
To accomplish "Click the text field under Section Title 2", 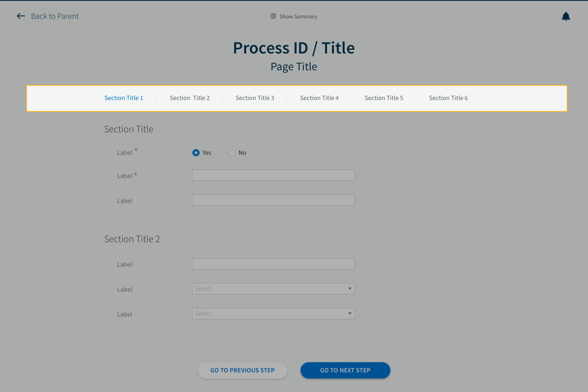I will tap(273, 264).
